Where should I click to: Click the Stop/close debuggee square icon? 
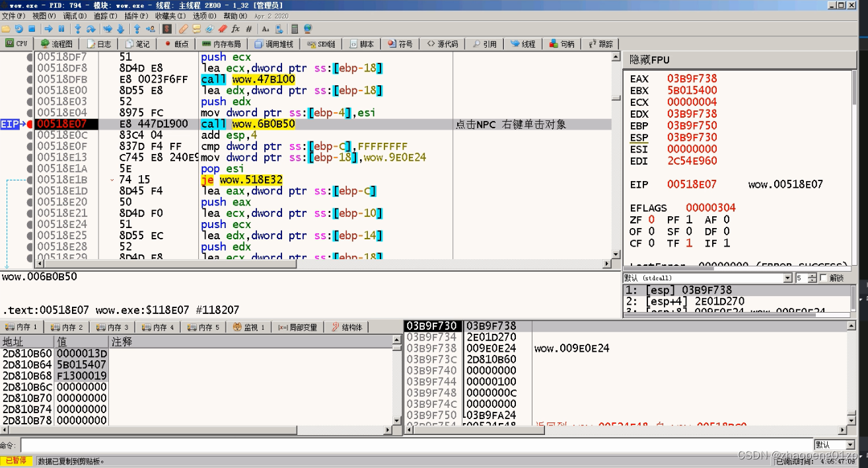(32, 29)
